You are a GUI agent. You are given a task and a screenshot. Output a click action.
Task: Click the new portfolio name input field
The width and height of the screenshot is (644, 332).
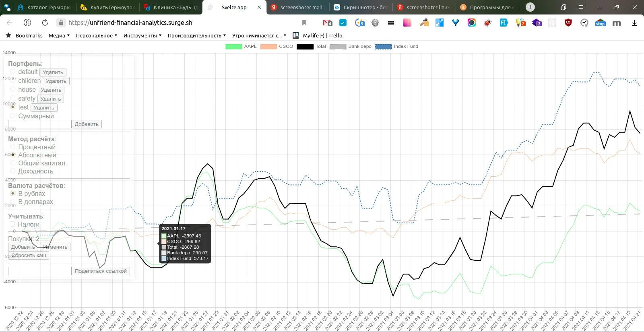[40, 124]
